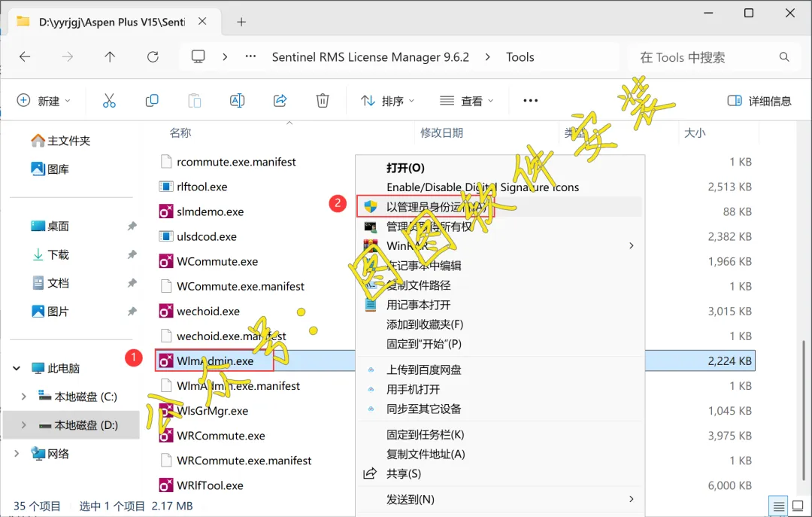Switch to large thumbnails view icon
This screenshot has height=517, width=812.
click(798, 506)
